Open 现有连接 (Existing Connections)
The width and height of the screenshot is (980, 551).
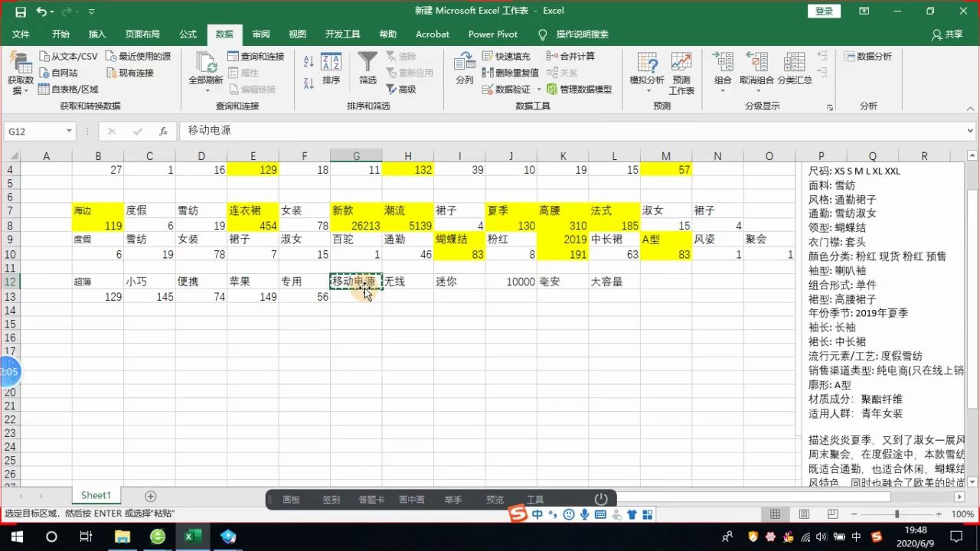coord(130,73)
